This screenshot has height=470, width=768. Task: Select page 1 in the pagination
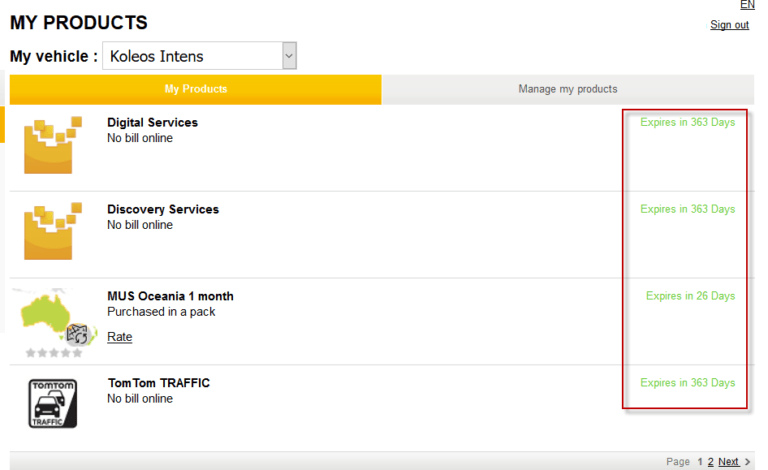click(x=700, y=462)
